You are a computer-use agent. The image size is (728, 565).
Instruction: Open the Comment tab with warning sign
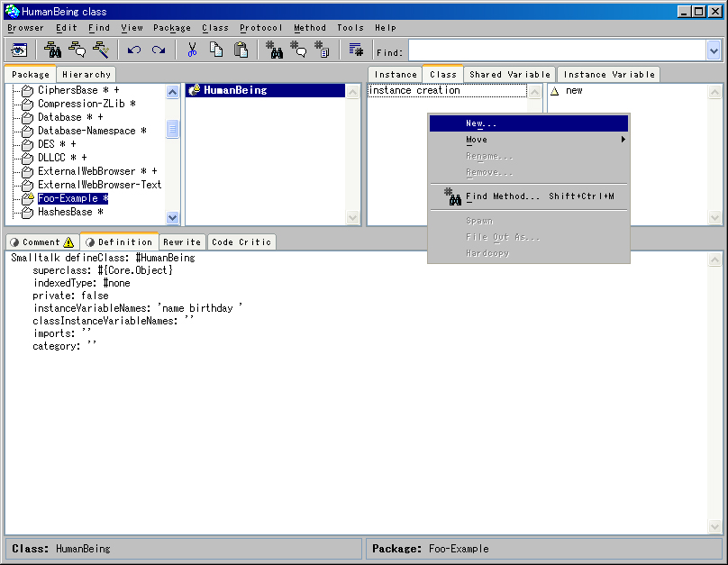click(x=41, y=242)
